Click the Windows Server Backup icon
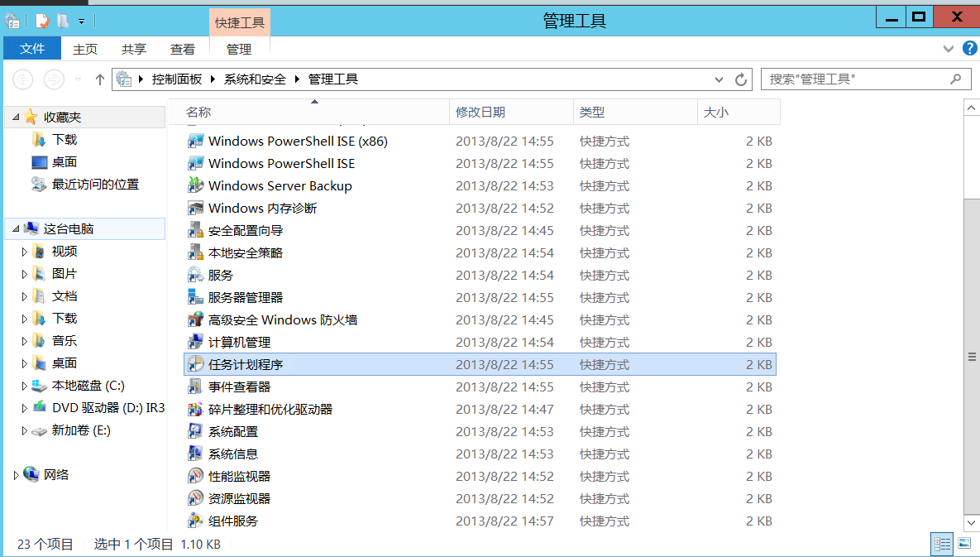Image resolution: width=980 pixels, height=557 pixels. click(196, 185)
